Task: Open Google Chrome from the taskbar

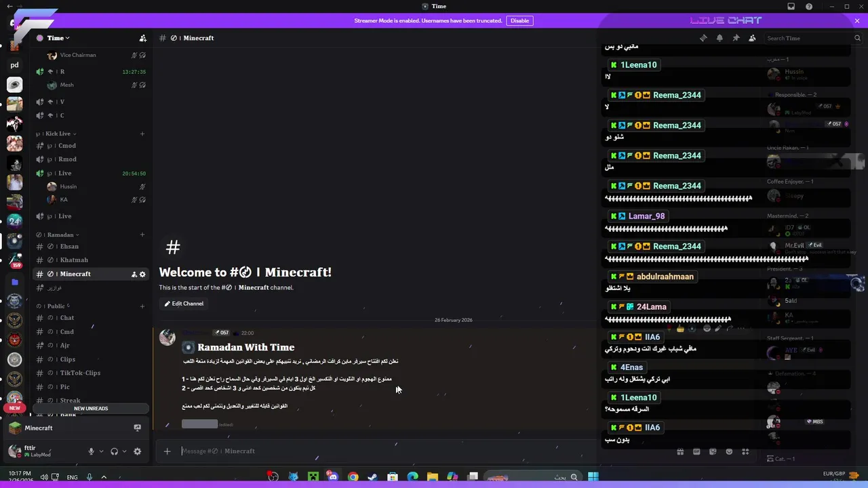Action: tap(353, 477)
